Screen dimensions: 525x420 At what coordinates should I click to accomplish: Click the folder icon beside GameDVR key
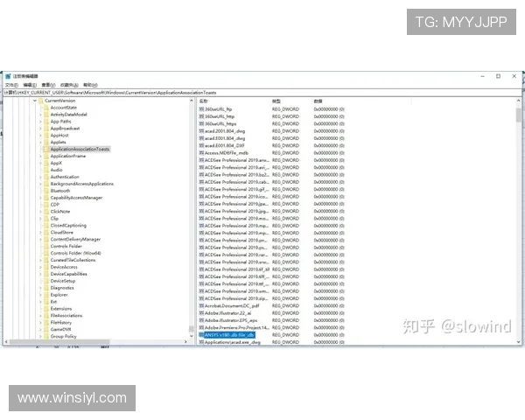(x=45, y=329)
